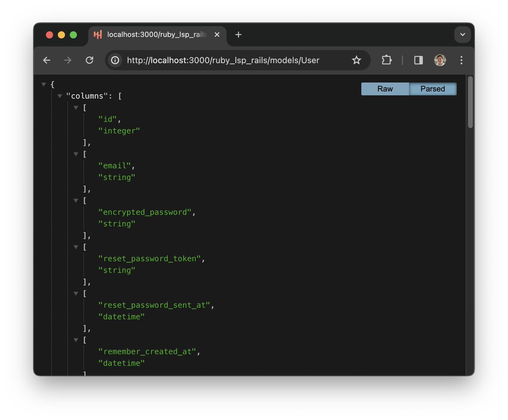
Task: Open the tab search dropdown chevron
Action: pos(463,35)
